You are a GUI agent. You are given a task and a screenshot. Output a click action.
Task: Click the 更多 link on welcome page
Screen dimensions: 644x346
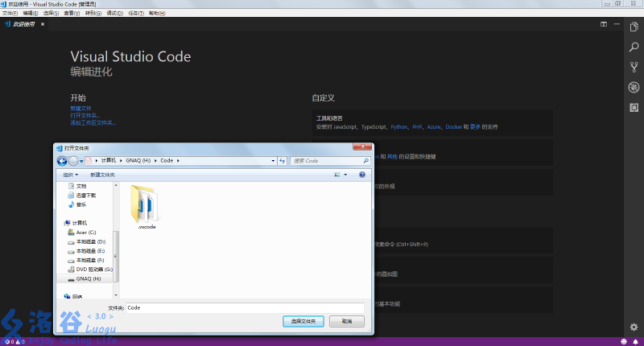(x=475, y=127)
